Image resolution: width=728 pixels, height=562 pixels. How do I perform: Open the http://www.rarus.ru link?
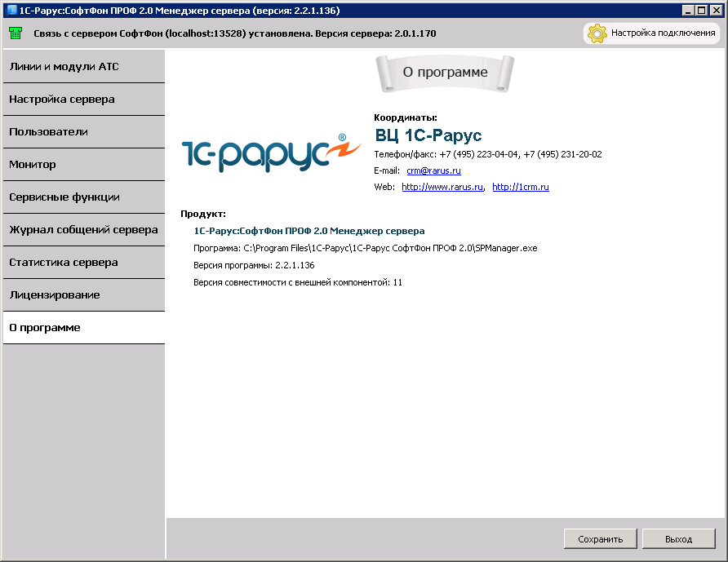pyautogui.click(x=442, y=187)
